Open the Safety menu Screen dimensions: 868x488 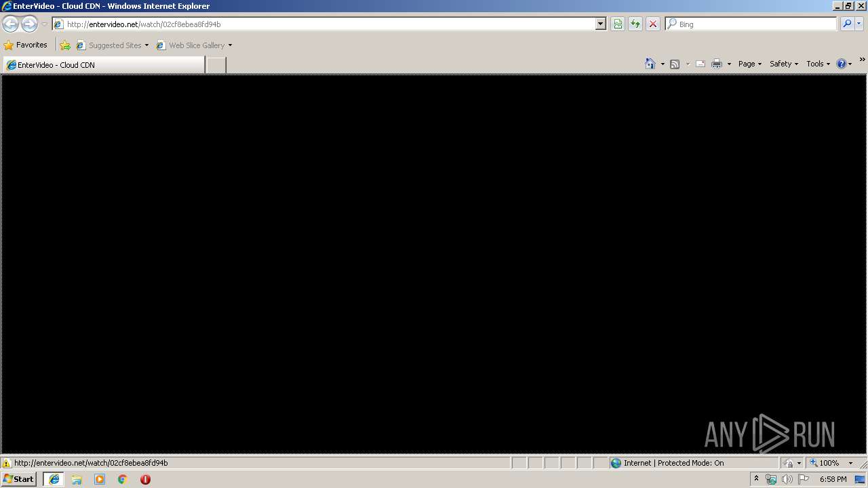[784, 64]
